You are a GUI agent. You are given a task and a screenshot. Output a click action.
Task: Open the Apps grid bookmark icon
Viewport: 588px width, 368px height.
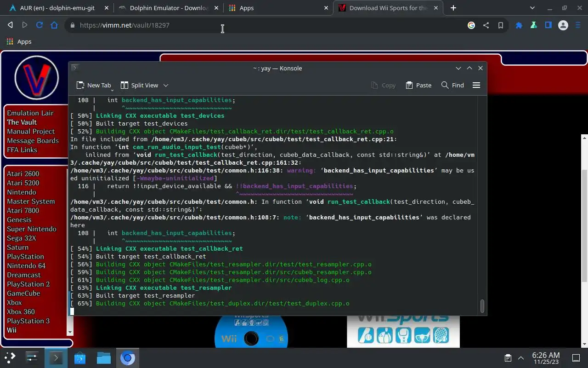(10, 41)
